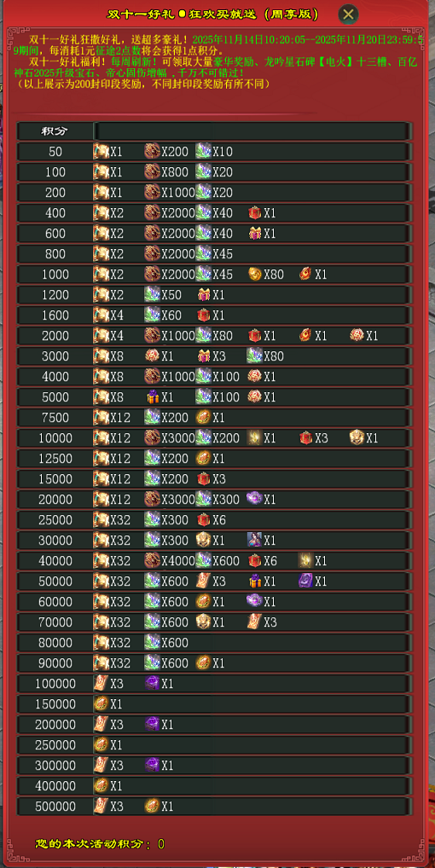Select the red scroll icon in the 500000 row
This screenshot has width=435, height=868.
coord(101,807)
